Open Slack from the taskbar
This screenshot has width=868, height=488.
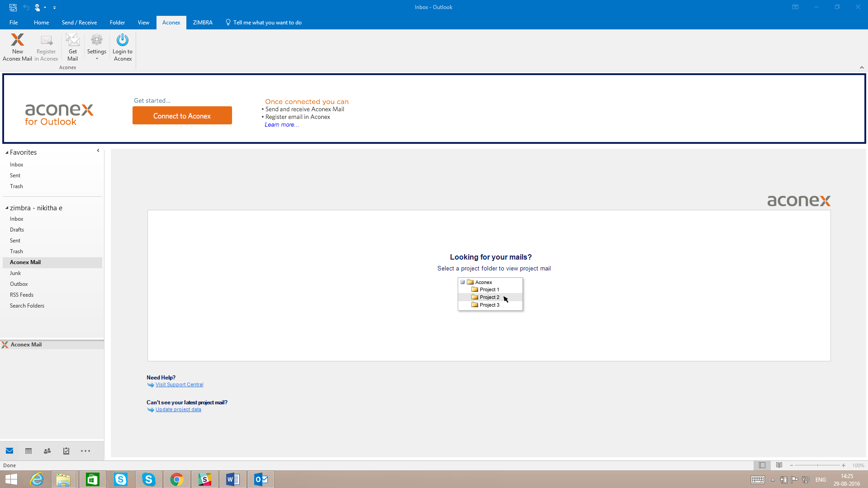tap(205, 479)
